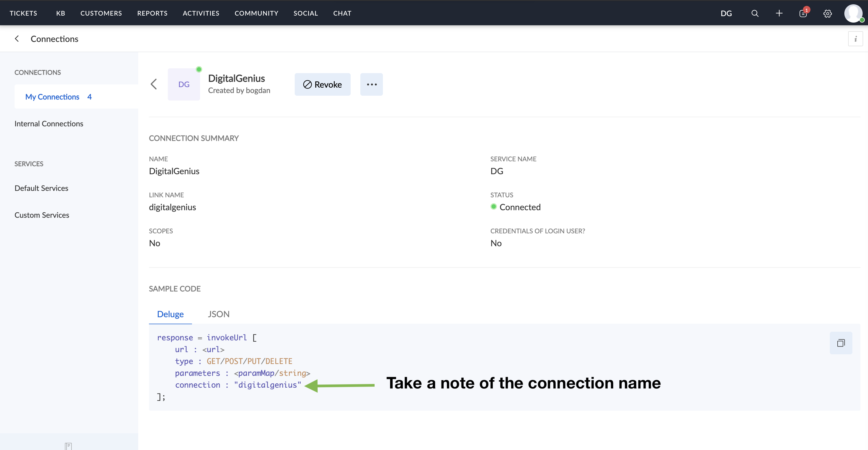The width and height of the screenshot is (868, 450).
Task: Open the Tickets module
Action: tap(23, 13)
